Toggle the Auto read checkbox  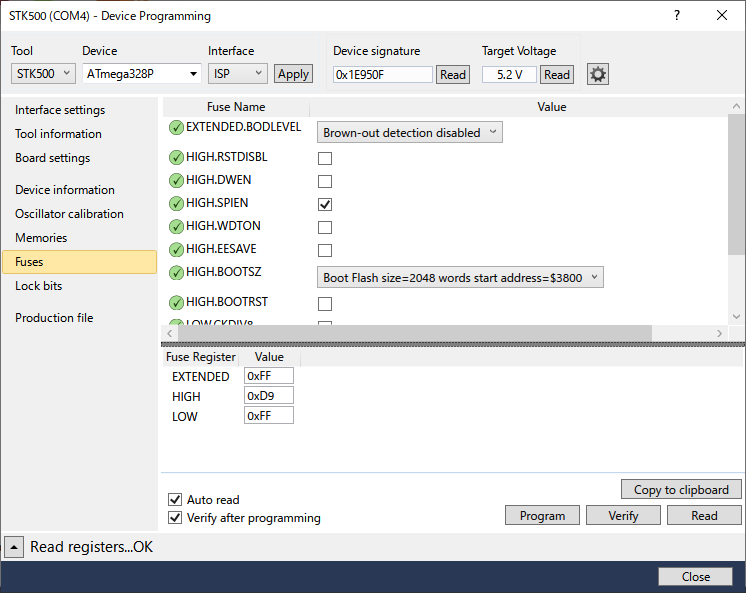click(175, 499)
